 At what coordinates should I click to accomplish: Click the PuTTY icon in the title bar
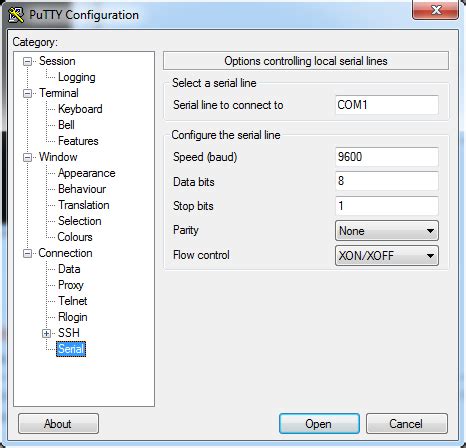click(16, 15)
